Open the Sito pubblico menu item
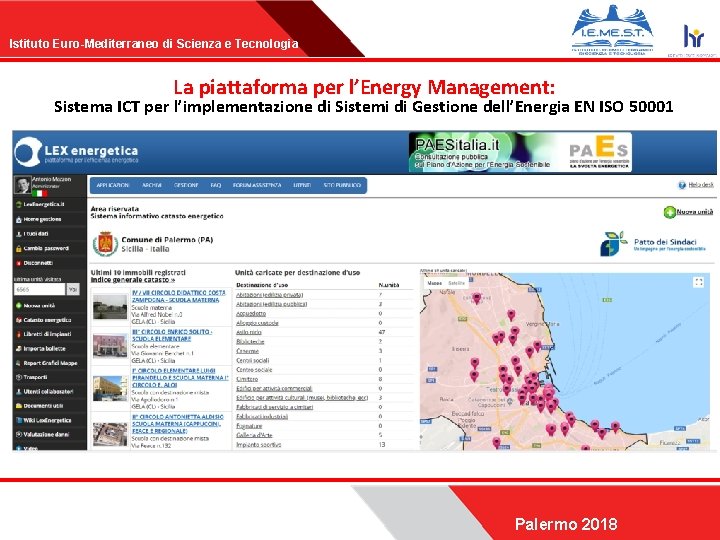 (x=342, y=186)
